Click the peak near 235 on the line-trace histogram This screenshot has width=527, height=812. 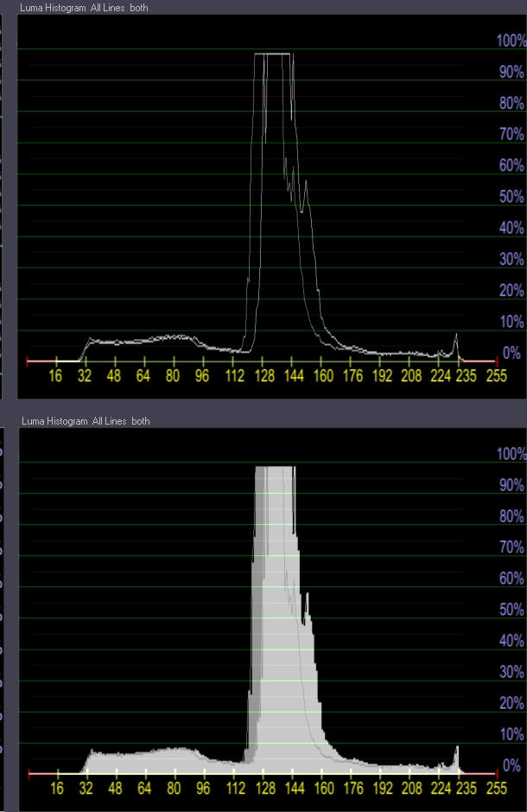pos(456,345)
